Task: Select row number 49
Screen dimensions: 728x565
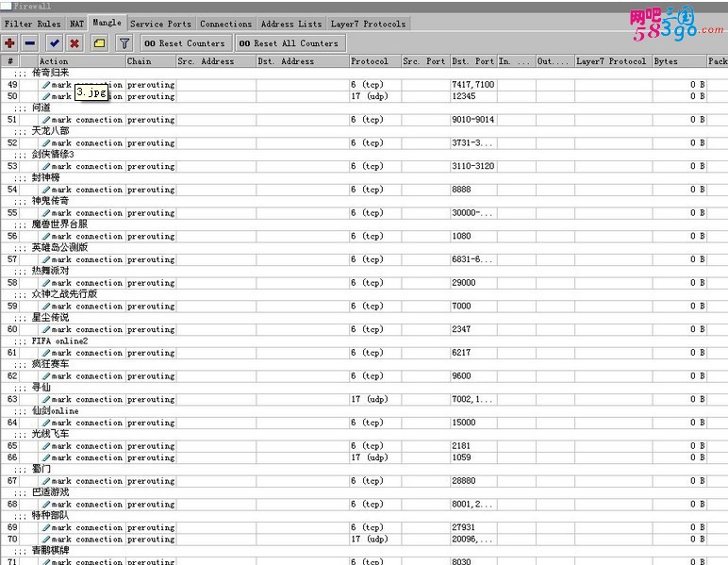Action: pos(12,85)
